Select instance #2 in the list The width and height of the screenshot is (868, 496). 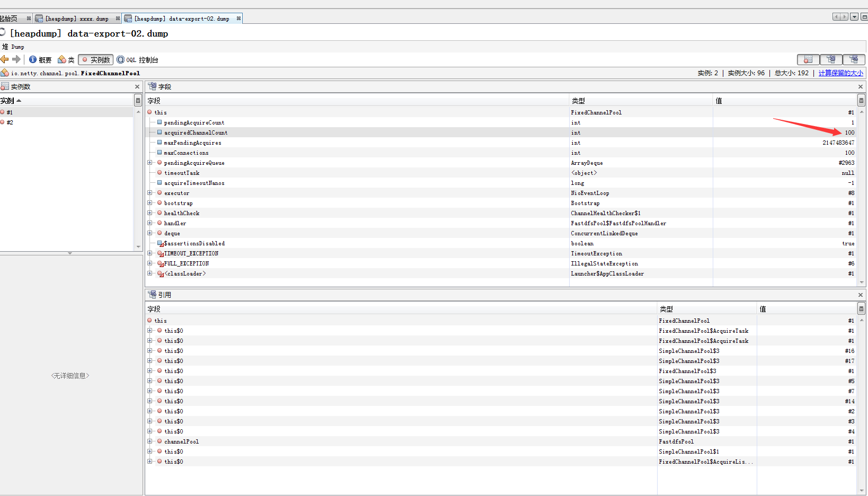66,122
